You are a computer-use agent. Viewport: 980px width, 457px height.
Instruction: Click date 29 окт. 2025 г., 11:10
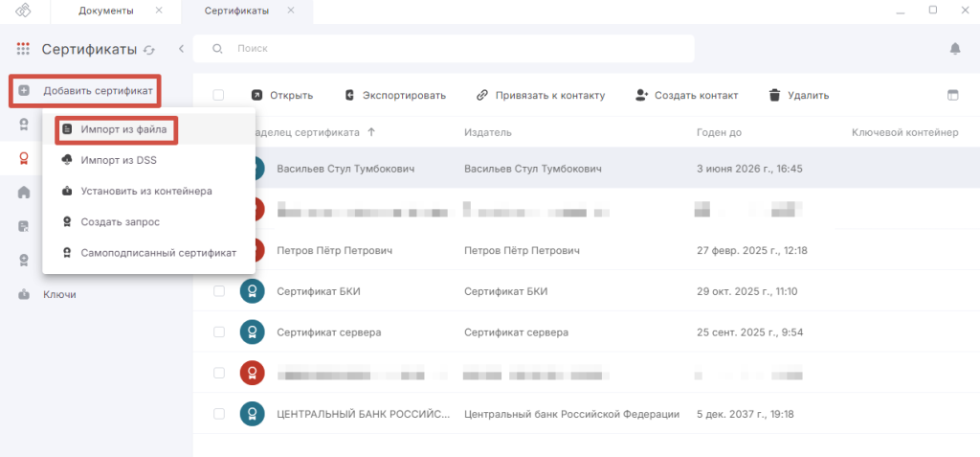click(746, 291)
